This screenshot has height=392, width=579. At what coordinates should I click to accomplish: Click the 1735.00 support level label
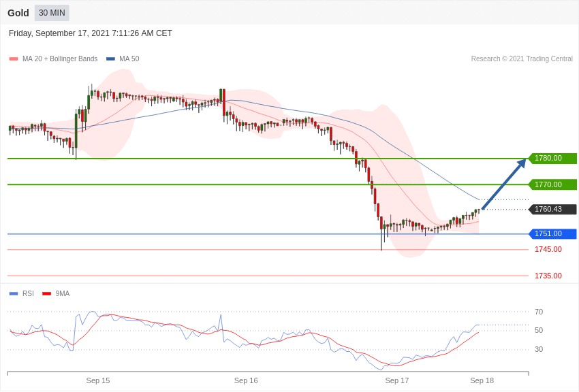[548, 276]
